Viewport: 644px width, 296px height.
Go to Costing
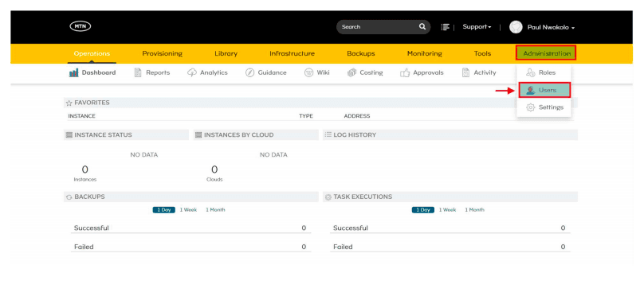coord(365,72)
